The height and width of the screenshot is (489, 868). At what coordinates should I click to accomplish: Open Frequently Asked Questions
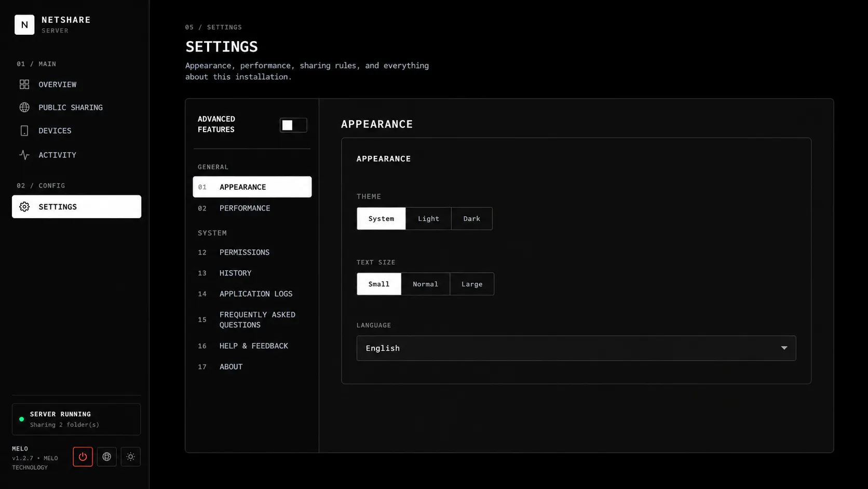coord(252,320)
